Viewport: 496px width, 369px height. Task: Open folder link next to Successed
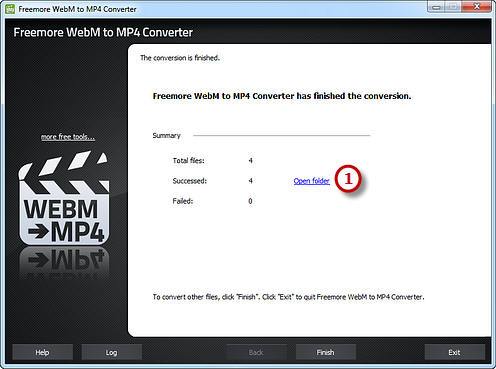coord(311,181)
